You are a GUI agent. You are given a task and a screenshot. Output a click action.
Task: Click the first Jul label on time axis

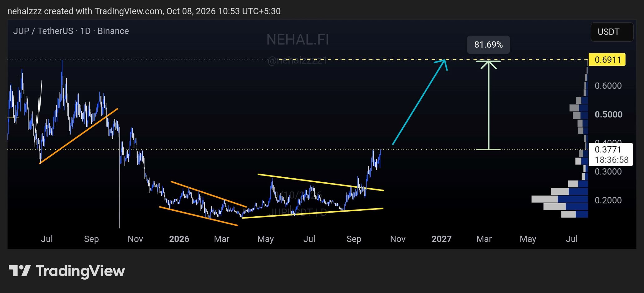click(x=47, y=239)
